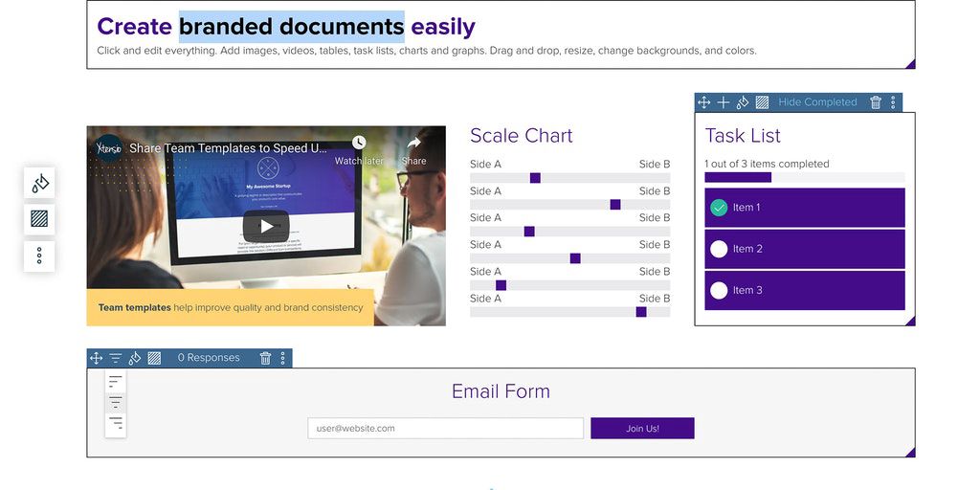Click resize corner of Task List module
The image size is (980, 490).
pyautogui.click(x=911, y=322)
